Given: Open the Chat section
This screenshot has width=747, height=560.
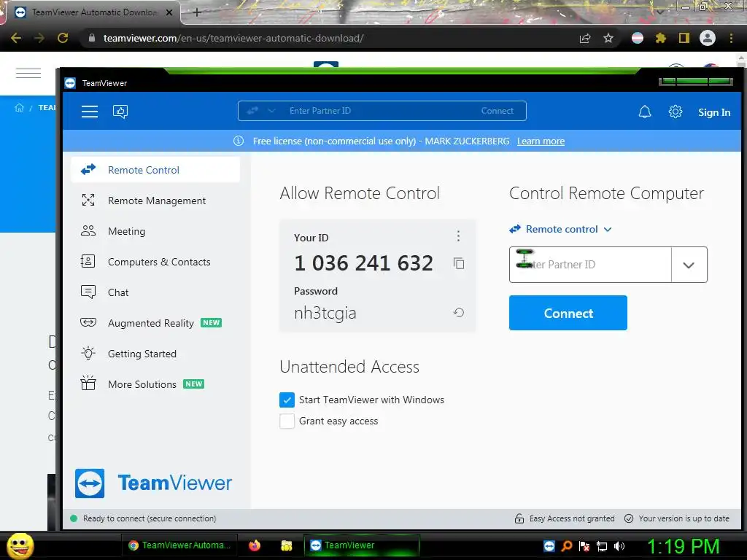Looking at the screenshot, I should coord(155,292).
